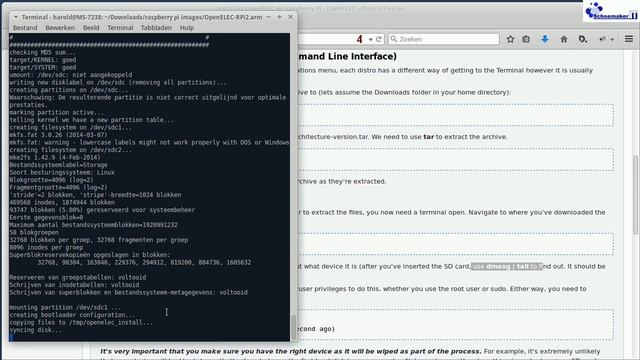Click the bookmark star icon in Firefox's toolbar

point(510,39)
